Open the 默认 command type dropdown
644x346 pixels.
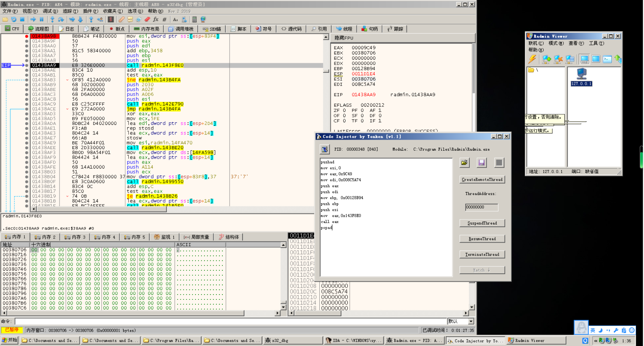click(471, 321)
